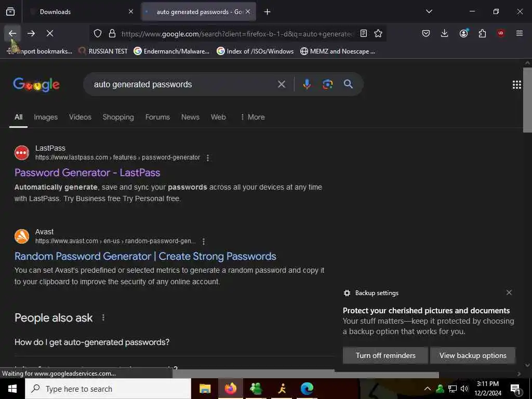Start Google voice search
The height and width of the screenshot is (399, 532).
pos(307,84)
